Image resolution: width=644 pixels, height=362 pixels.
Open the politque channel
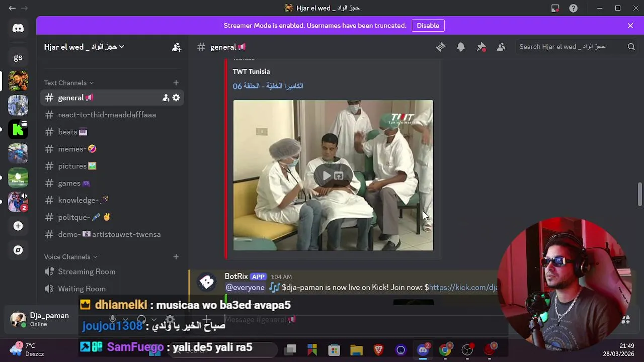tap(112, 217)
